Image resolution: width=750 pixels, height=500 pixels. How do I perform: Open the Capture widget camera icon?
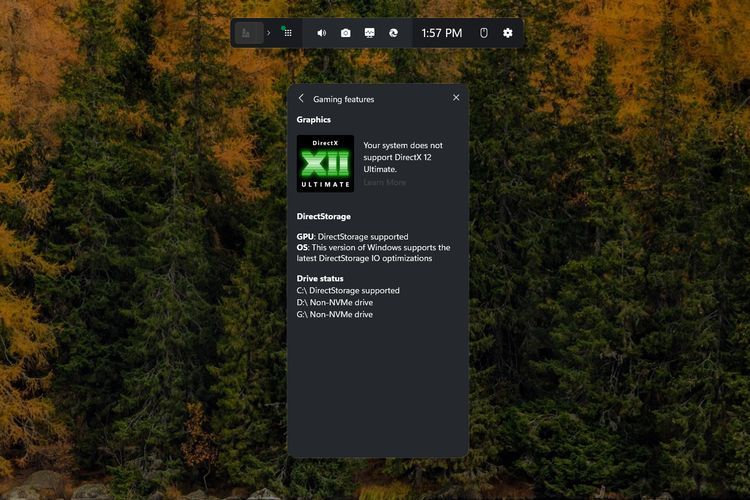345,33
